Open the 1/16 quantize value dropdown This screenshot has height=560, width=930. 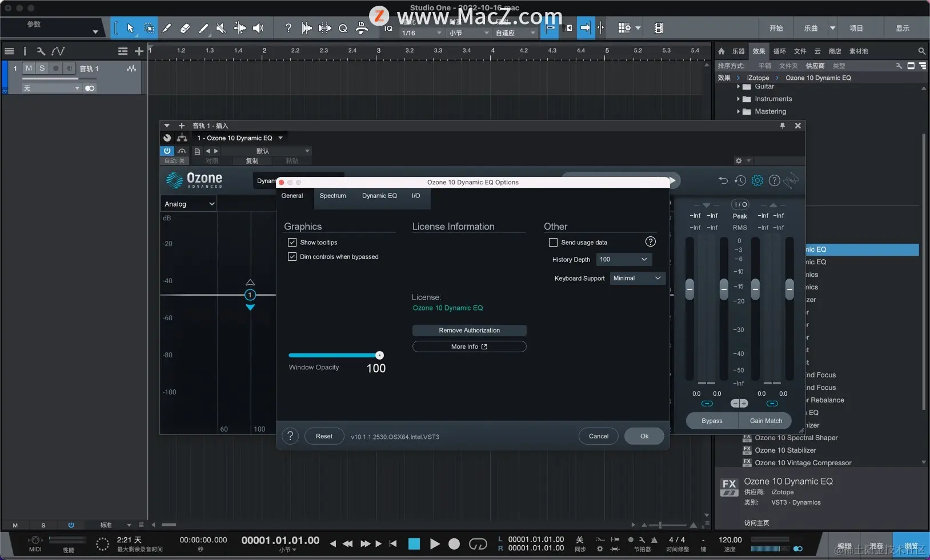pos(422,33)
